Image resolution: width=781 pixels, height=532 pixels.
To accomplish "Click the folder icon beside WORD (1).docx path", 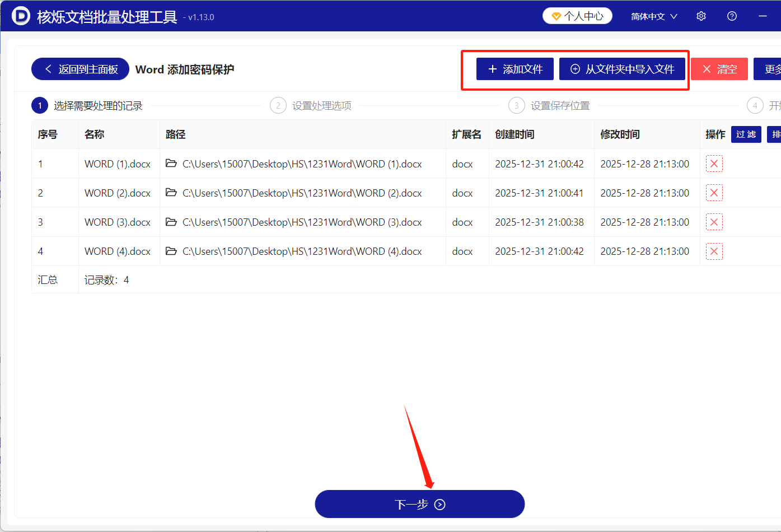I will (x=171, y=164).
